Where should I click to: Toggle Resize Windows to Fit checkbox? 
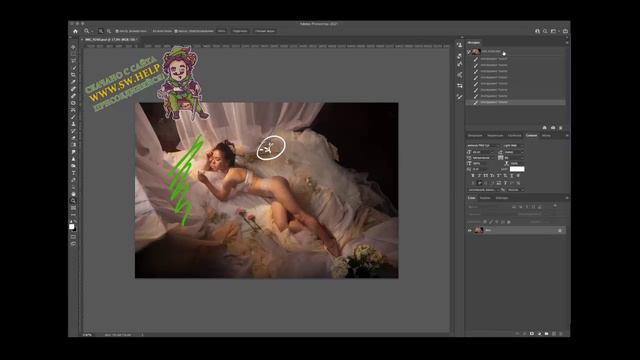pyautogui.click(x=117, y=31)
